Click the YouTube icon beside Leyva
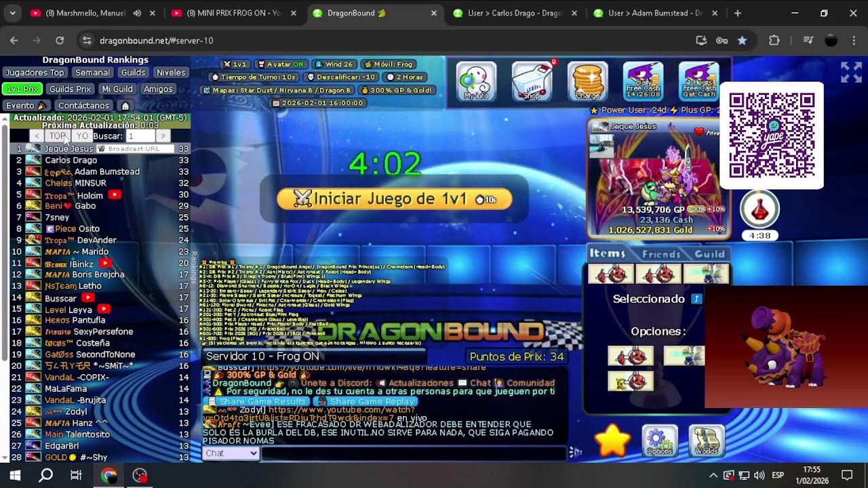The width and height of the screenshot is (868, 488). point(103,309)
